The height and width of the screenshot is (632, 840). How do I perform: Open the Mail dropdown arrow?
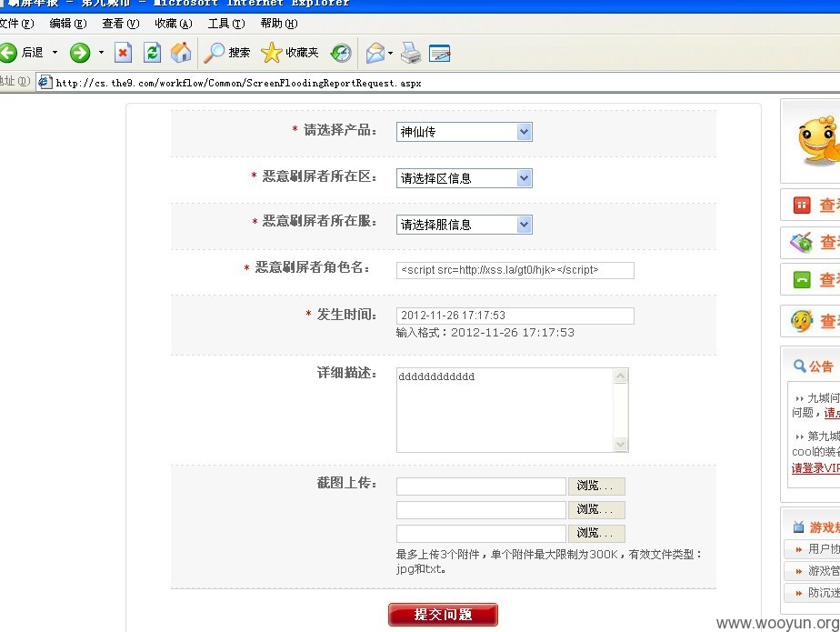click(391, 53)
